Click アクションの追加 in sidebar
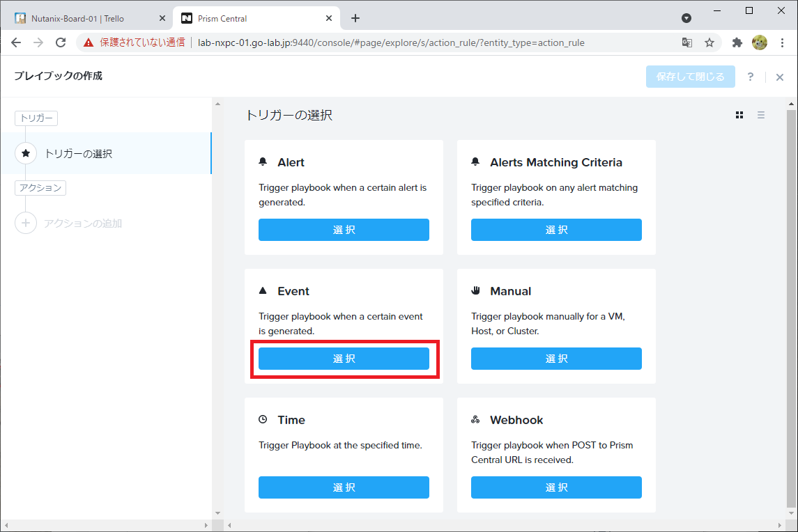The image size is (798, 532). [83, 224]
